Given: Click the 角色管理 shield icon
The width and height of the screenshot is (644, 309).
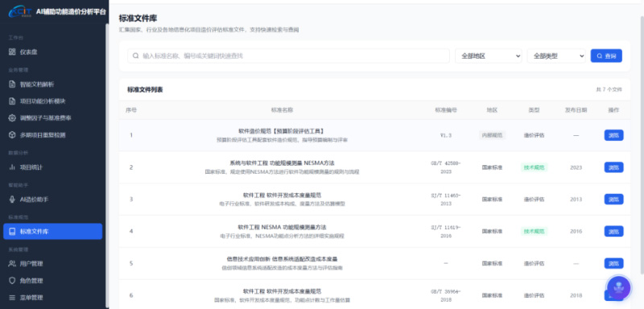Looking at the screenshot, I should pos(12,281).
